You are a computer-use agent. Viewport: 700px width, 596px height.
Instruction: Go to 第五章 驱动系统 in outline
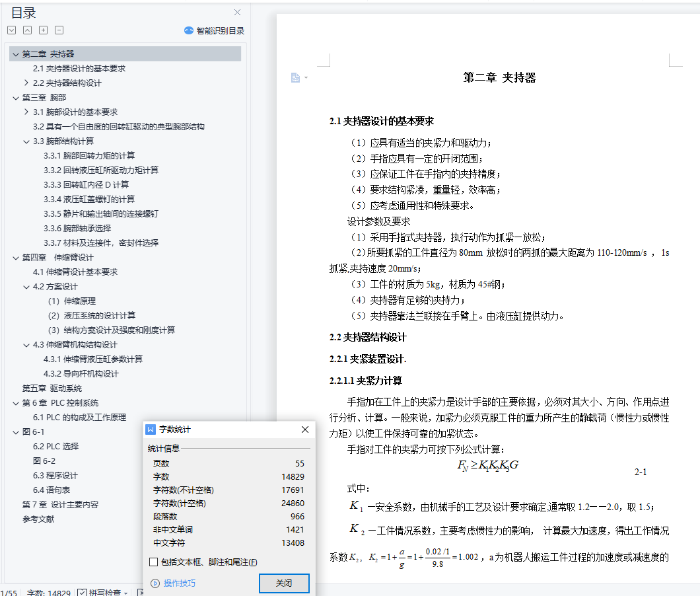(52, 388)
